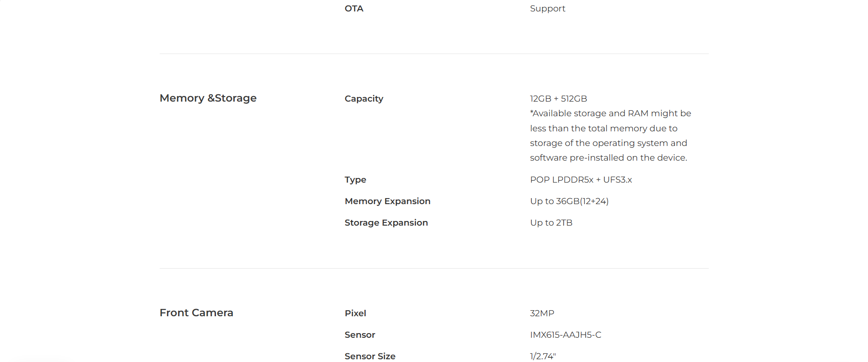Select the 1/2.74" sensor size value
This screenshot has width=868, height=362.
coord(543,356)
